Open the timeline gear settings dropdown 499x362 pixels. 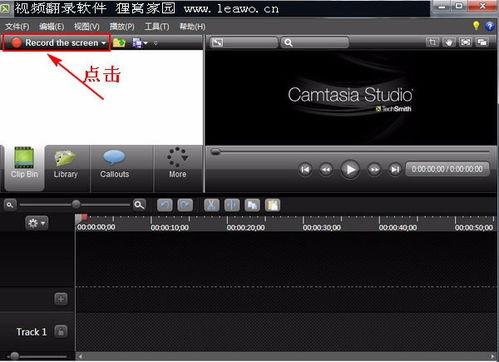pos(37,223)
